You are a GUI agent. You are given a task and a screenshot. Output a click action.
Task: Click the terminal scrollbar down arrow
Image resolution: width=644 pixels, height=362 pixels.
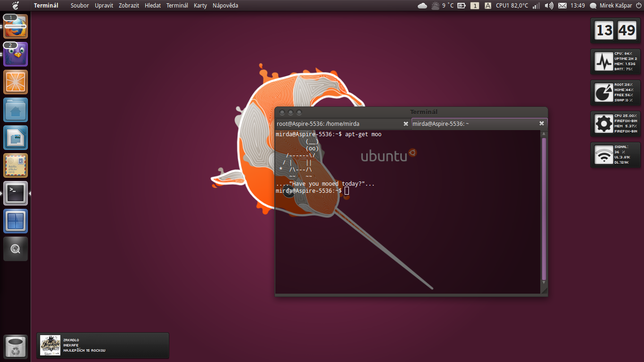click(544, 282)
